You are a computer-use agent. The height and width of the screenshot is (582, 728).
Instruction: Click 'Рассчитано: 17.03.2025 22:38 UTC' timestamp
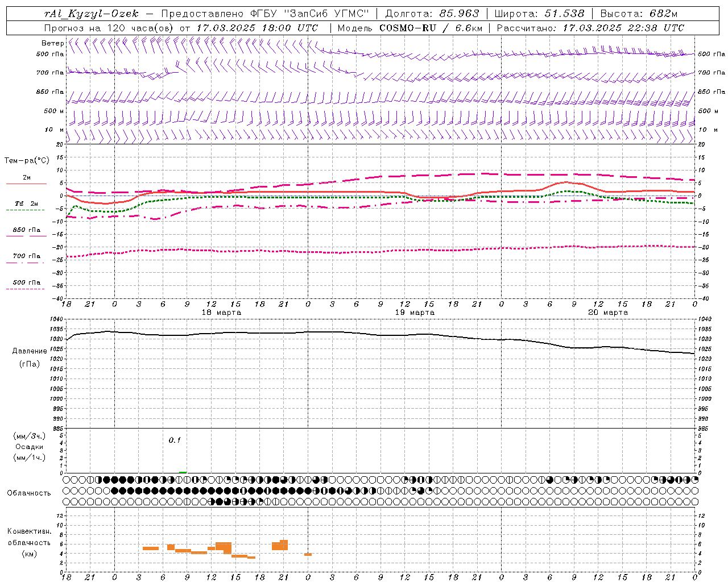pyautogui.click(x=590, y=28)
